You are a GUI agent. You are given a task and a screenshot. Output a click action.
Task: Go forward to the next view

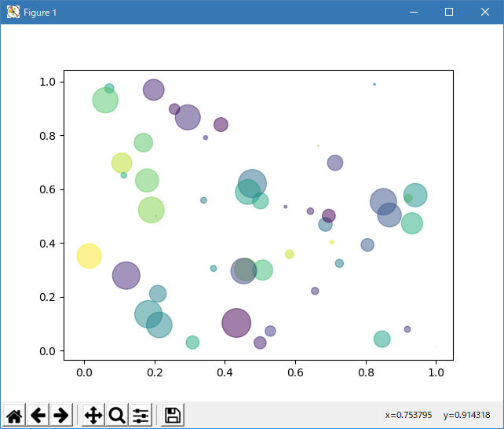pos(61,415)
